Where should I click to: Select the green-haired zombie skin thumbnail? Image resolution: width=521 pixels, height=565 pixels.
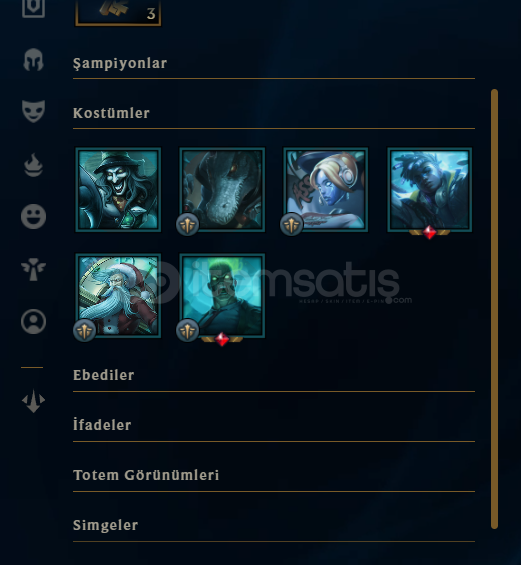222,296
